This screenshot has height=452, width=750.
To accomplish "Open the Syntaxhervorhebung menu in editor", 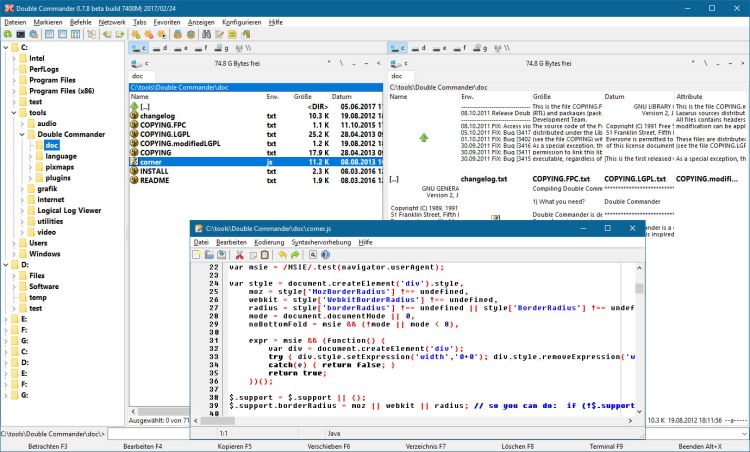I will click(321, 242).
